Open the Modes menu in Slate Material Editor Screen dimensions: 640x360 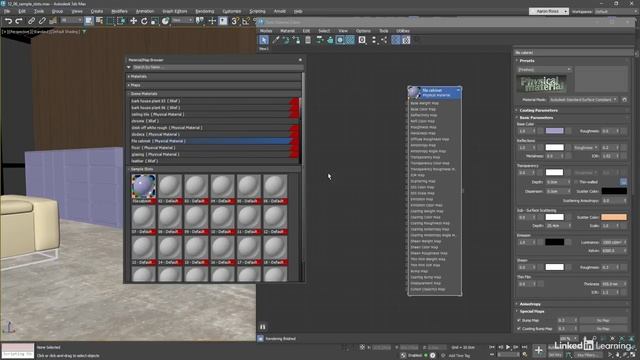point(266,31)
